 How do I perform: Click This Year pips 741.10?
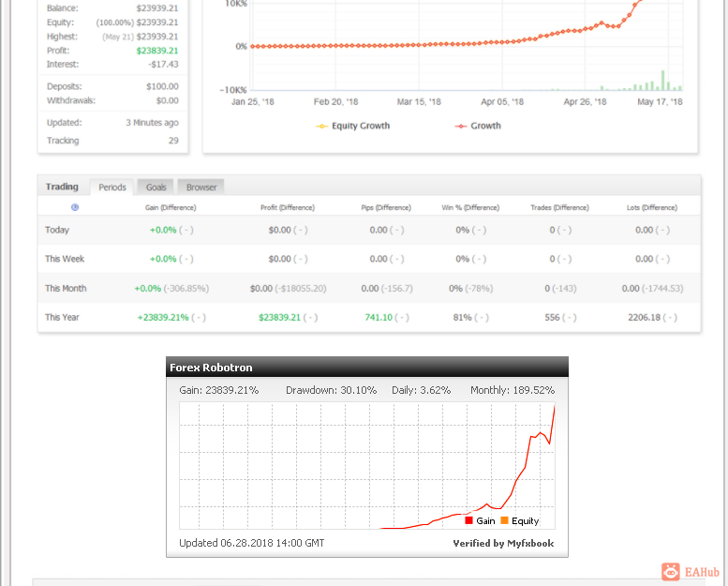pyautogui.click(x=379, y=318)
